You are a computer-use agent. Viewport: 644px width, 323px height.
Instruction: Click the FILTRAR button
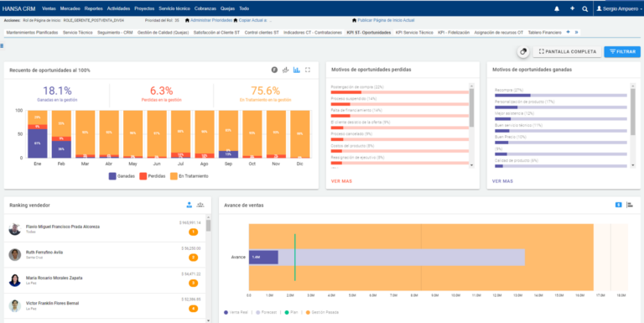click(622, 52)
